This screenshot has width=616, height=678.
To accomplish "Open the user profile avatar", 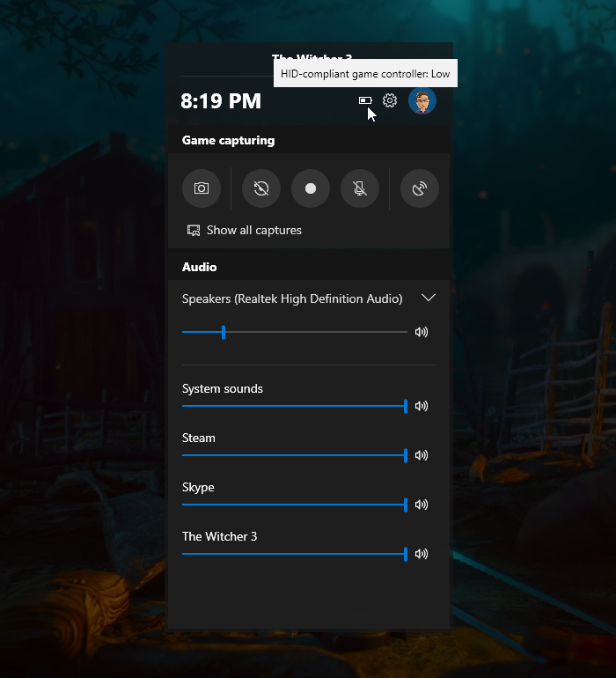I will point(422,100).
